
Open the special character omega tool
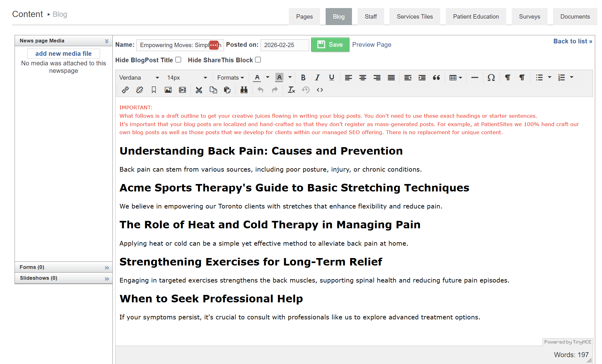[491, 77]
